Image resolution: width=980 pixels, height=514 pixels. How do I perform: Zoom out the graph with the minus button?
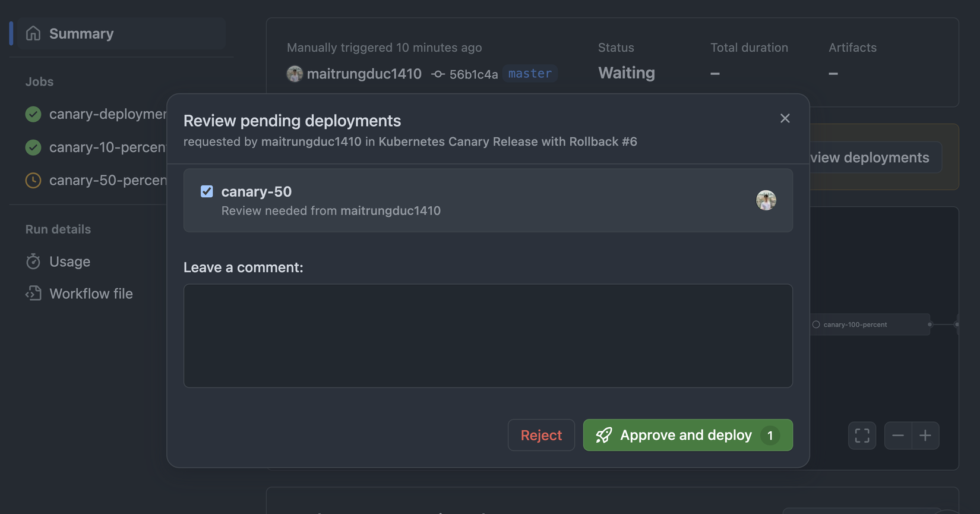click(x=898, y=435)
